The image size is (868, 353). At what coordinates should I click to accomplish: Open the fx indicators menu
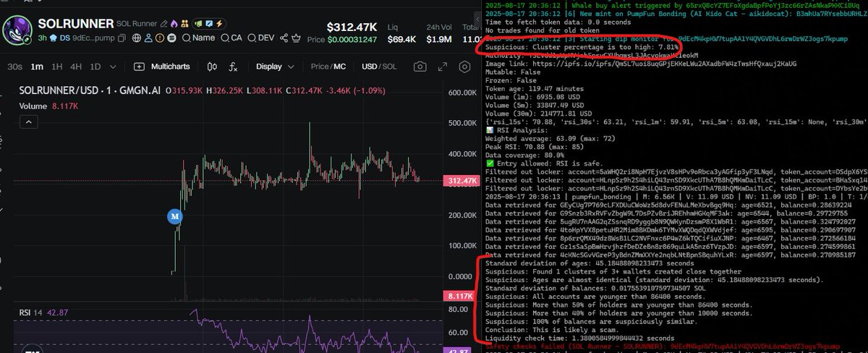(233, 67)
